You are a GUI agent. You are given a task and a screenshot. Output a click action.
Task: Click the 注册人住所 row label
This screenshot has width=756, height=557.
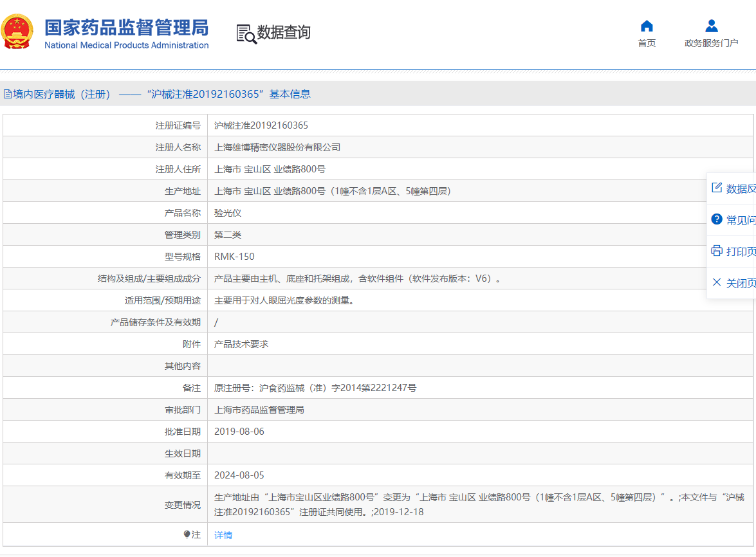(178, 169)
